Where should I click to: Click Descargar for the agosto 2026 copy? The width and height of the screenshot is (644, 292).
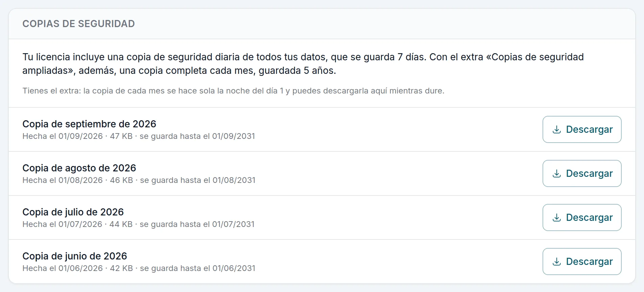[582, 173]
